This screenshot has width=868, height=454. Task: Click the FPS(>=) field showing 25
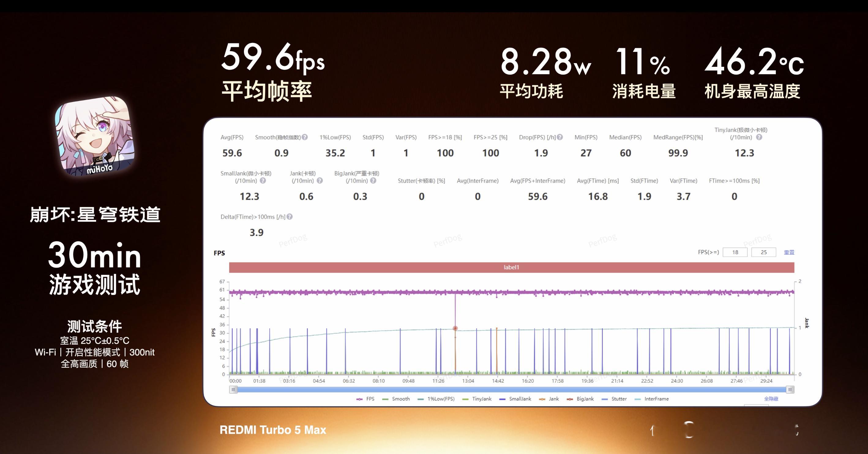[x=764, y=252]
